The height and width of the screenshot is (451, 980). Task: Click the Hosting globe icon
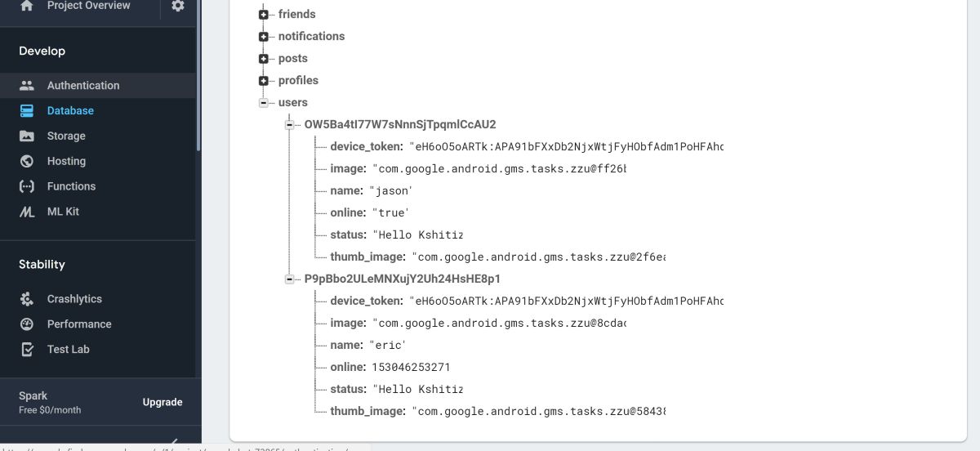27,161
